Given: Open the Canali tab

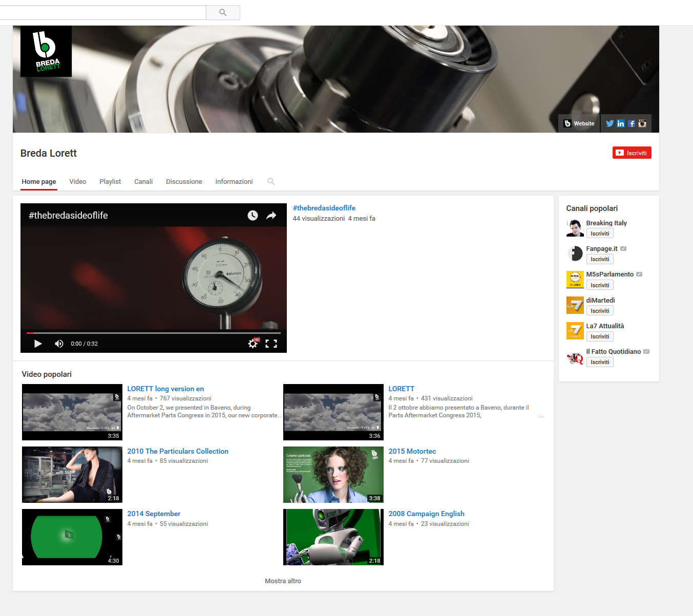Looking at the screenshot, I should 143,181.
